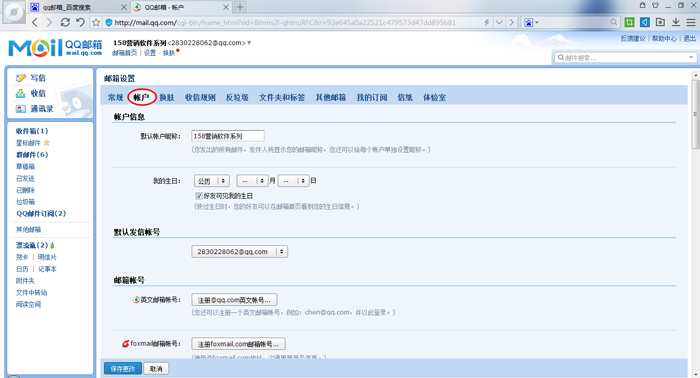Open the browser hamburger menu
This screenshot has width=700, height=378.
point(691,22)
